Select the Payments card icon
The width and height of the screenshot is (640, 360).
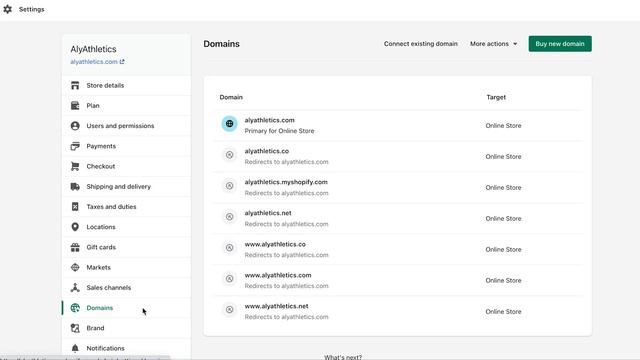[75, 146]
